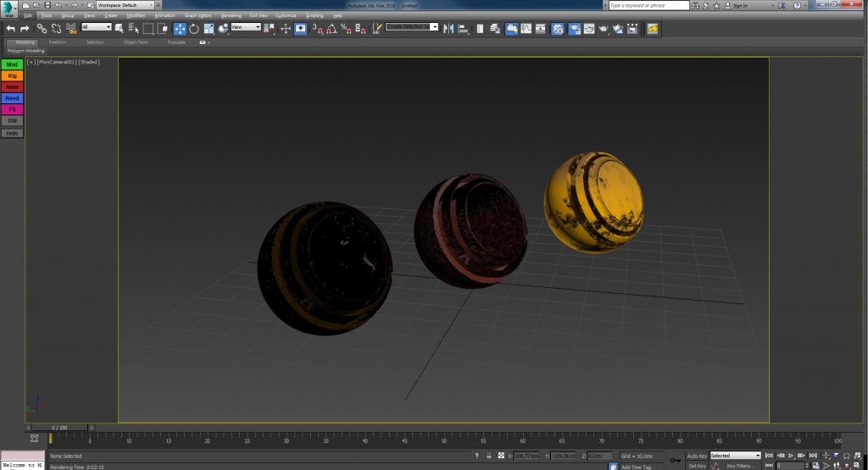Click Edit Named Selection Sets icon
The image size is (868, 470).
tap(376, 29)
